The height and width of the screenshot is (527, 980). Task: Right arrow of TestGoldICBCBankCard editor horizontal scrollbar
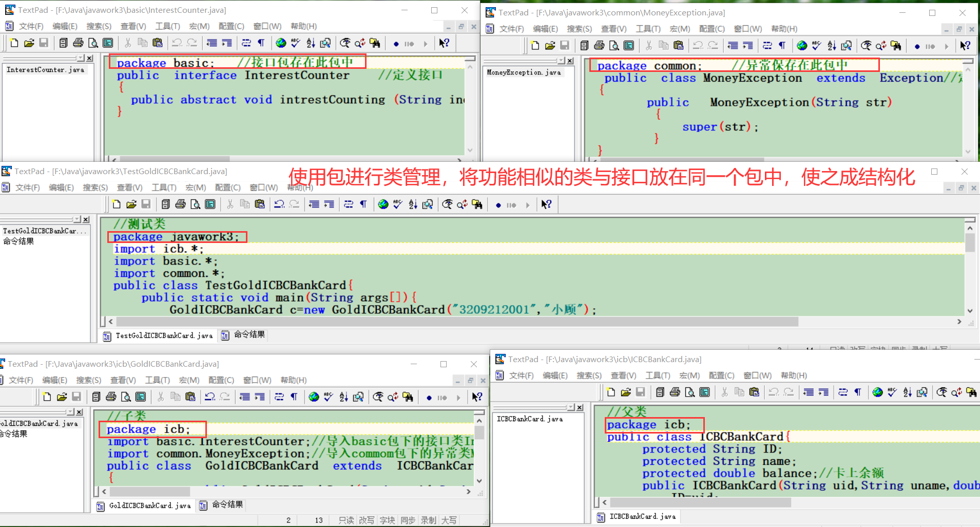959,322
